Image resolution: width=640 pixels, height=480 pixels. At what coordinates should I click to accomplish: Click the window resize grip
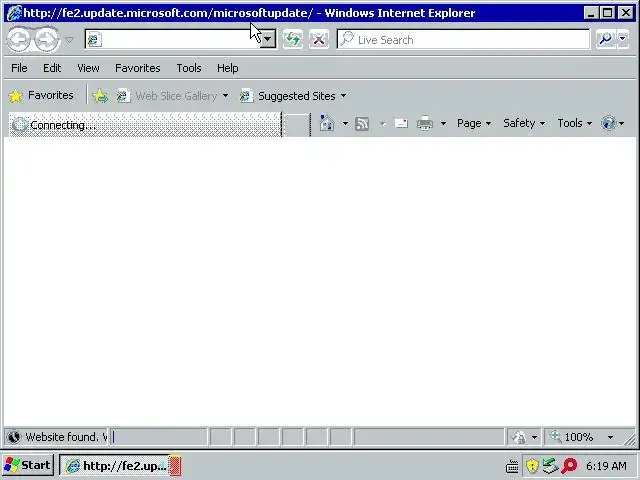coord(631,439)
